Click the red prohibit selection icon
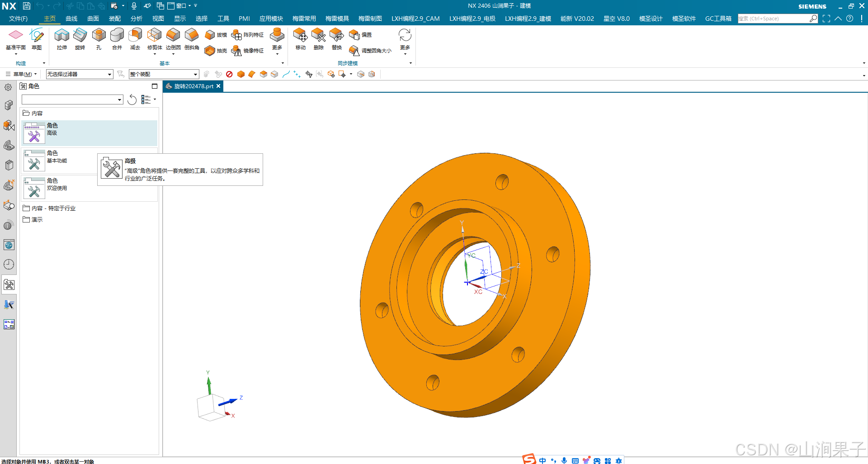Screen dimensions: 868x464 [x=229, y=74]
